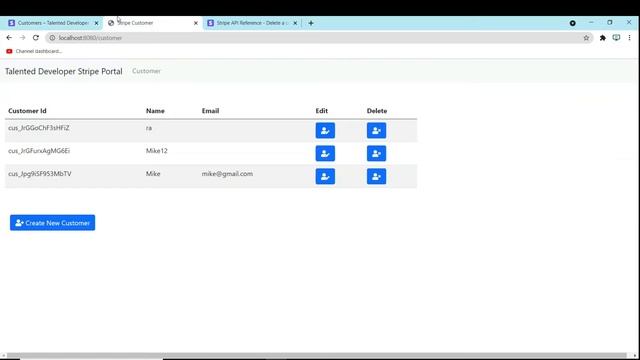Open a new browser tab

coord(311,23)
